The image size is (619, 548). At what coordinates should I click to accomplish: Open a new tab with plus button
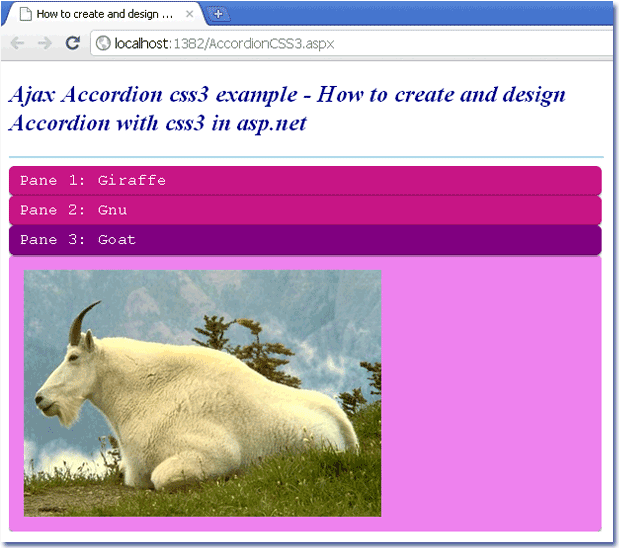(218, 14)
